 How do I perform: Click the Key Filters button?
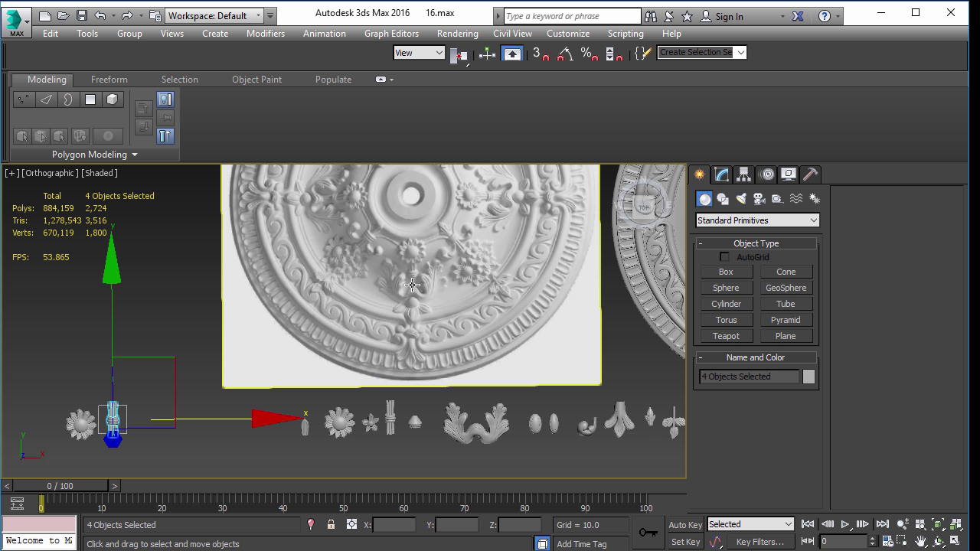759,542
